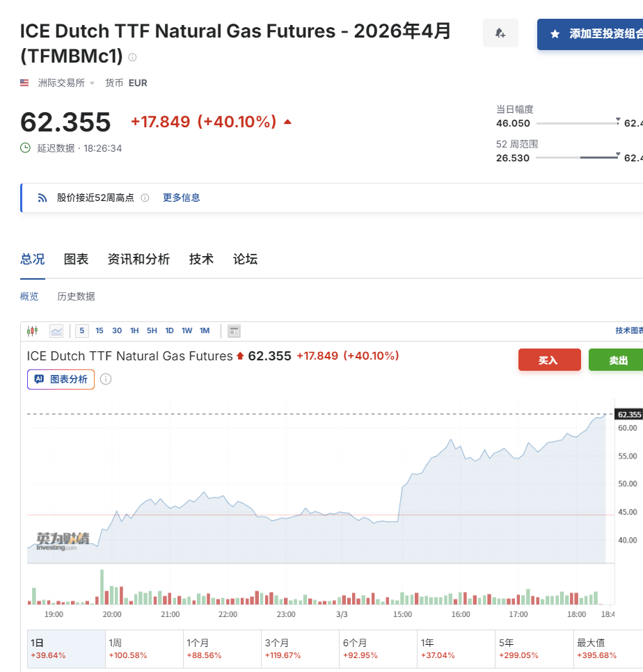This screenshot has width=643, height=672.
Task: Click the red 买入 button
Action: pos(549,360)
